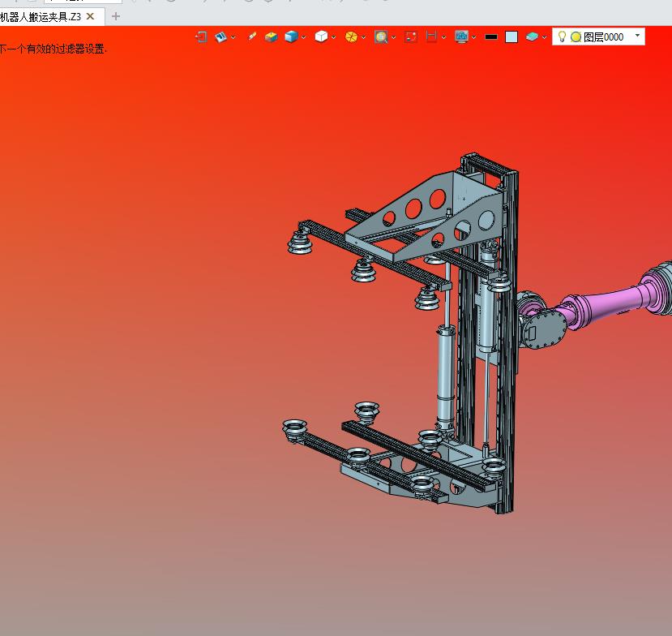This screenshot has height=636, width=672.
Task: Expand the white cube view options arrow
Action: tap(333, 38)
